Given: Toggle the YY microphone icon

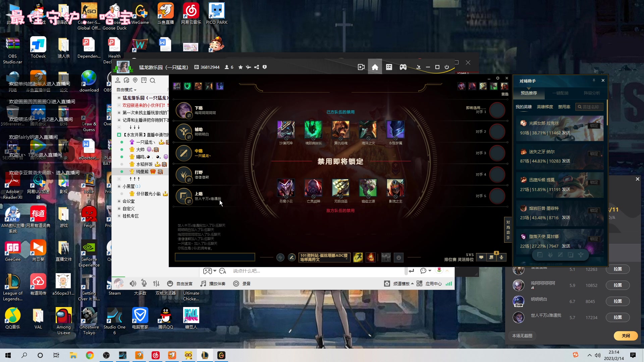Looking at the screenshot, I should tap(144, 284).
